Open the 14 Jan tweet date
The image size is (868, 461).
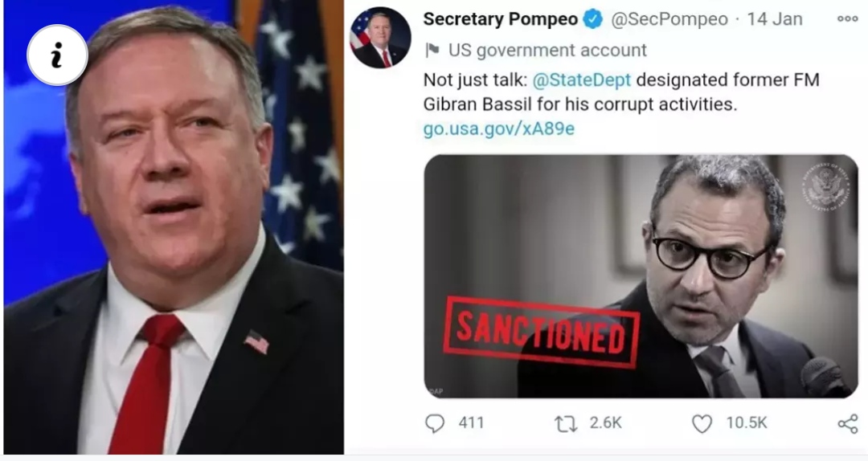775,19
